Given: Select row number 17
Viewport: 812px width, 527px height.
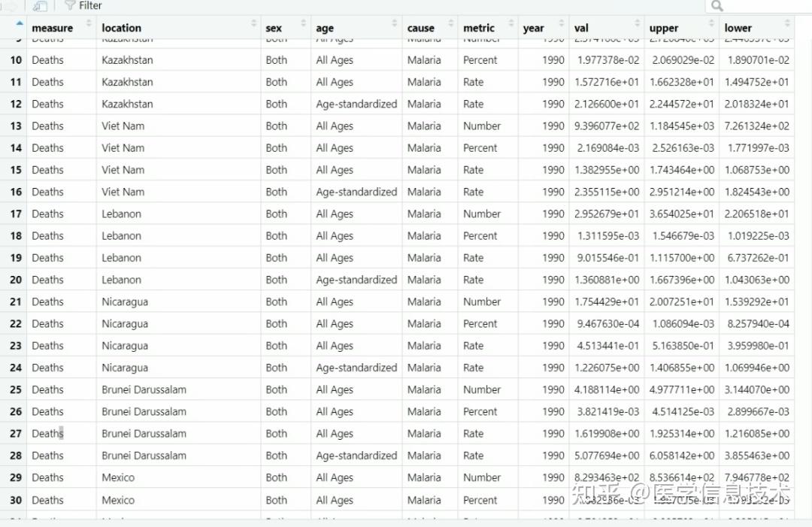Looking at the screenshot, I should tap(16, 214).
